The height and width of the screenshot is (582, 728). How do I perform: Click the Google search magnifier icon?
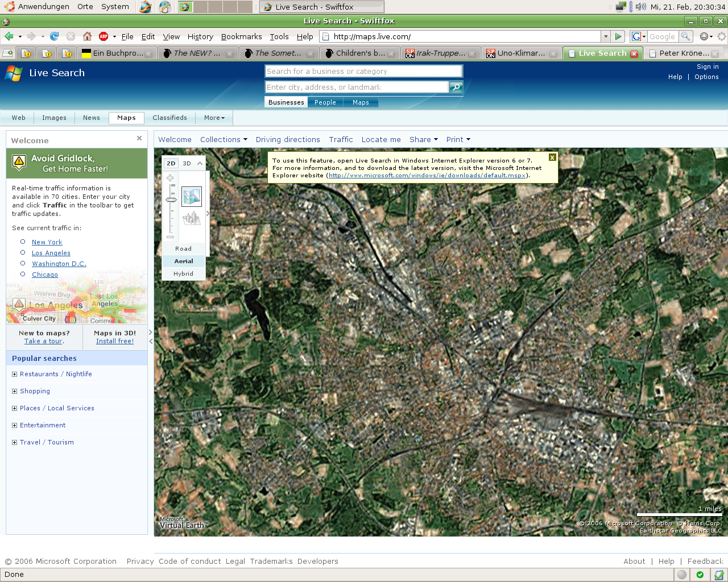click(686, 36)
